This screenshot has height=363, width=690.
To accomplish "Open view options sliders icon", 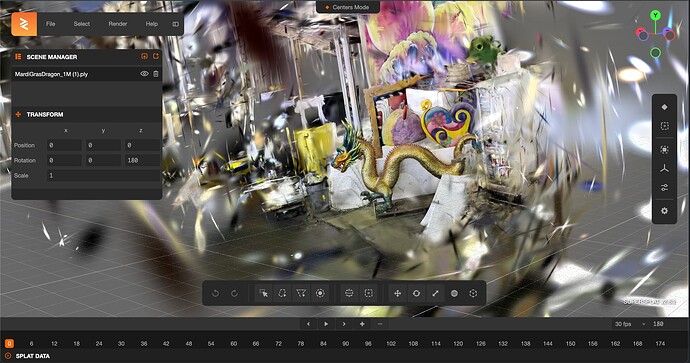I will (664, 188).
